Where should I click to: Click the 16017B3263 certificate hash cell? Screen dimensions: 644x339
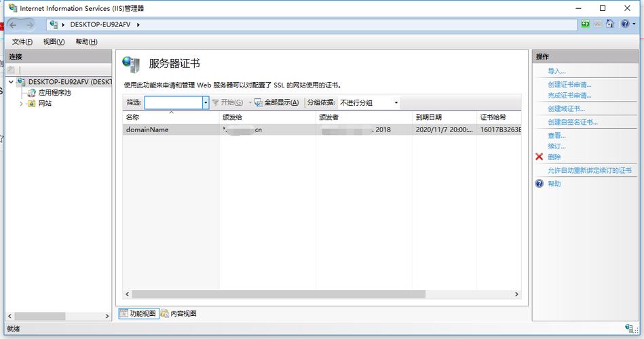[500, 129]
